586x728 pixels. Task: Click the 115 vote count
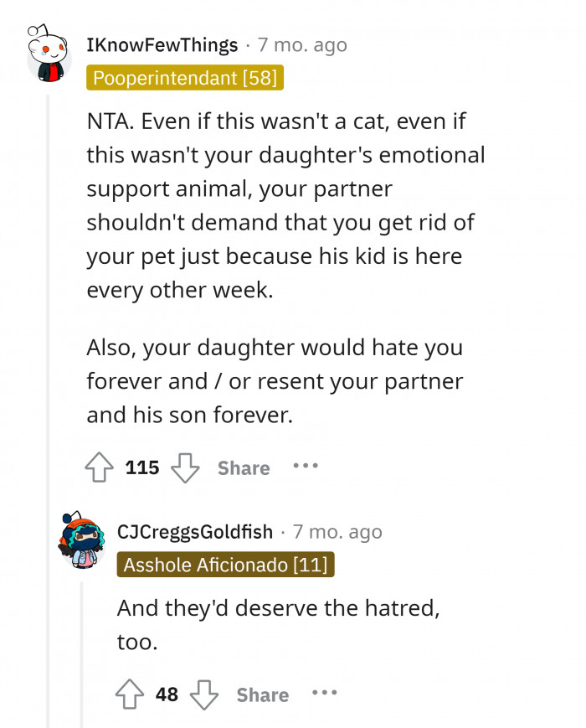141,467
